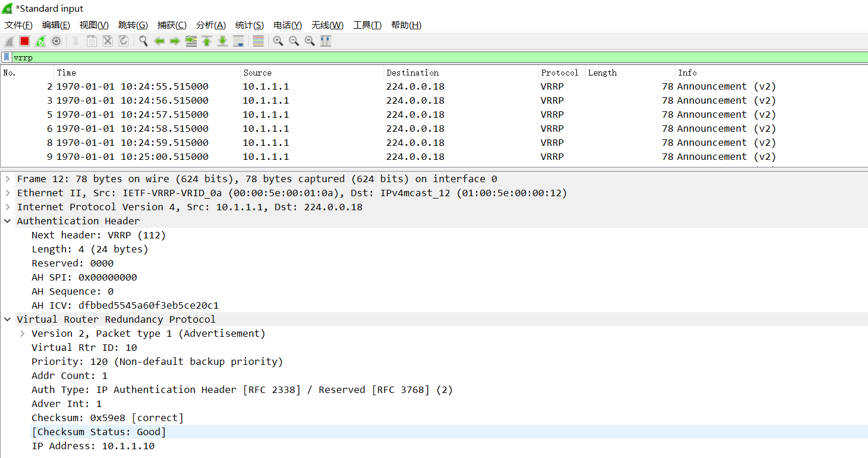Click the resize columns to fit icon
Screen dimensions: 868x458
coord(326,41)
